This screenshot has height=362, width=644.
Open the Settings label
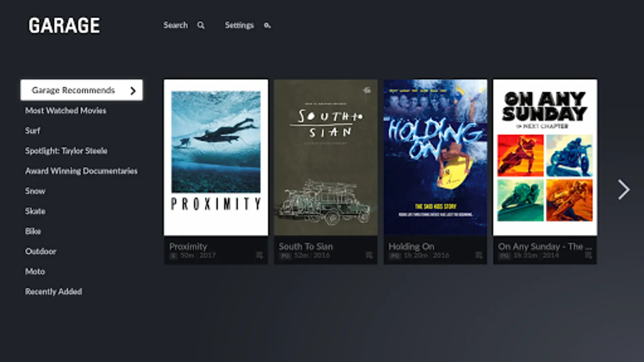(239, 25)
